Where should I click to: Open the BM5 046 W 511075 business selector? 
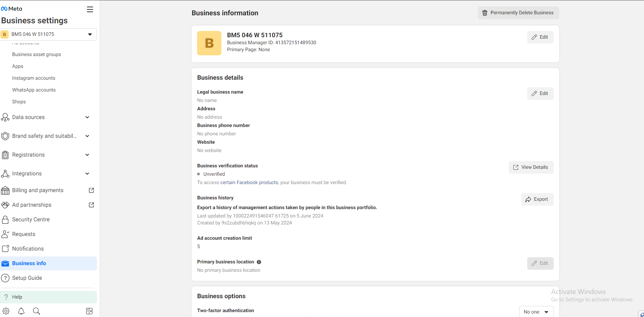click(x=49, y=34)
